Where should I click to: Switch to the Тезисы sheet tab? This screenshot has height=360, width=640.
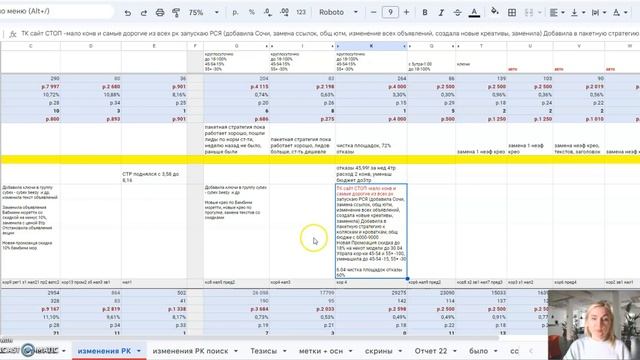263,351
